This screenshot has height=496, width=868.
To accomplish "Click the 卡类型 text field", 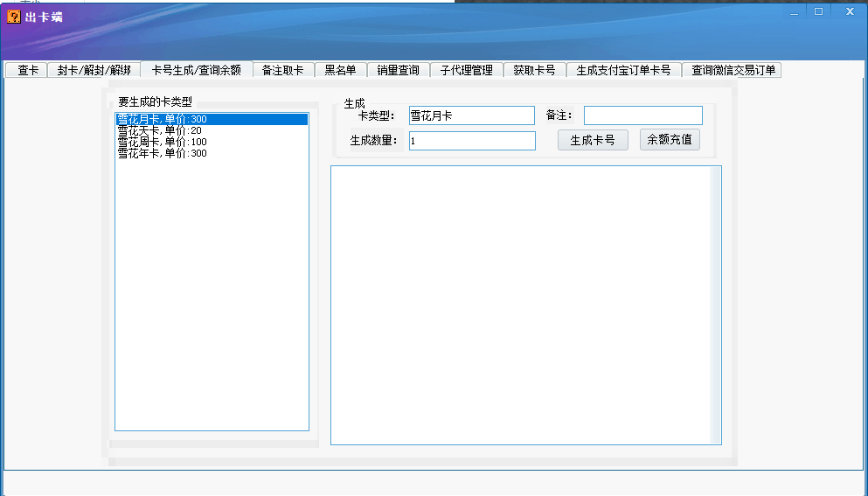I will (x=471, y=115).
